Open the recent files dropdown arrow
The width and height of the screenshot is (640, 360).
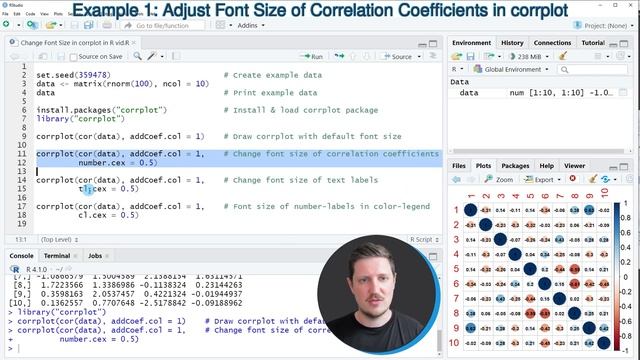[x=61, y=25]
